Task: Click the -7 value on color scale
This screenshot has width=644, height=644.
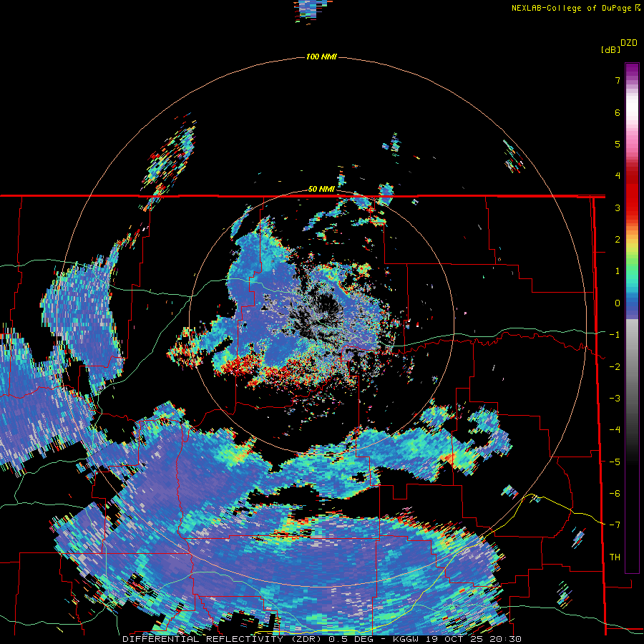Action: point(615,525)
